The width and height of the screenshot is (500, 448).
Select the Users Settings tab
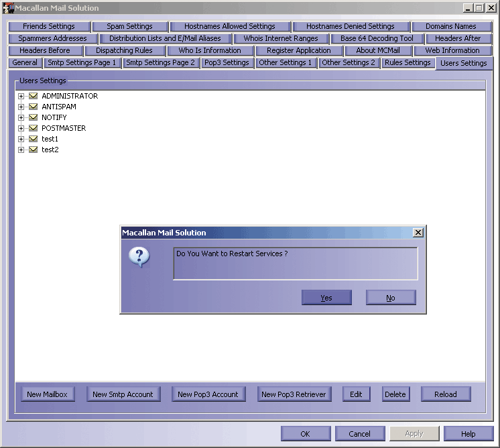464,63
